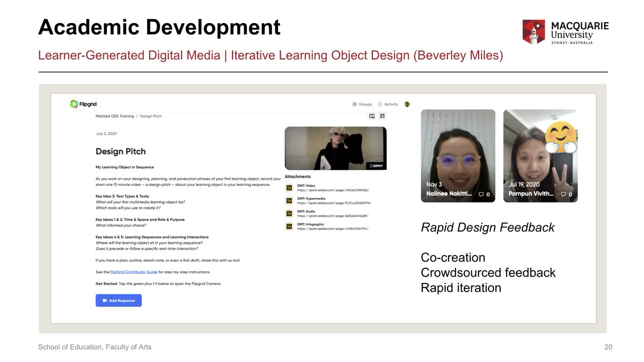644x362 pixels.
Task: Click the Rapid iteration line
Action: pos(461,288)
